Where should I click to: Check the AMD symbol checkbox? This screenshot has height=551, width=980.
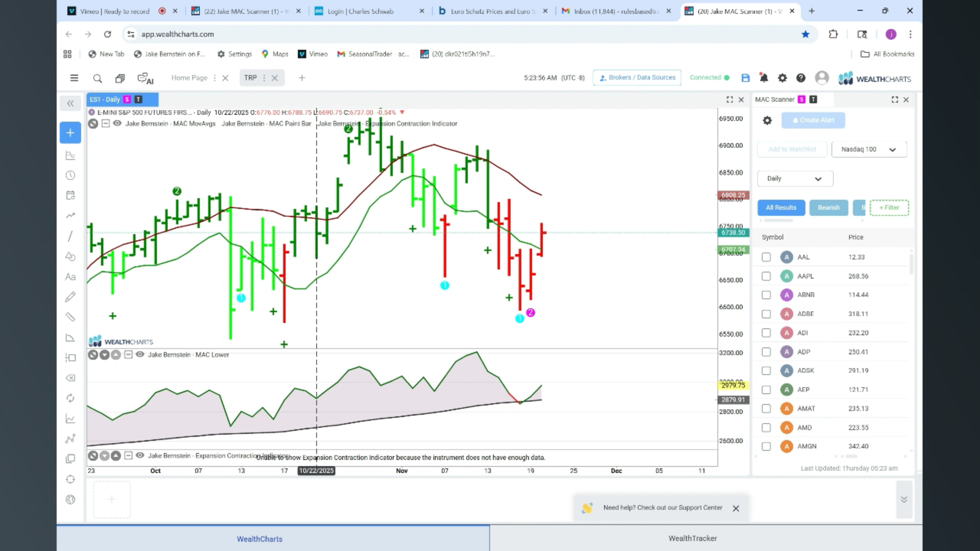(766, 428)
